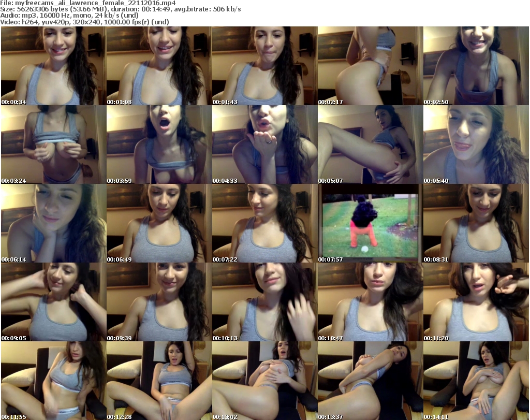This screenshot has width=530, height=420.
Task: Select the close-up frame at 00:05:40
Action: [476, 144]
